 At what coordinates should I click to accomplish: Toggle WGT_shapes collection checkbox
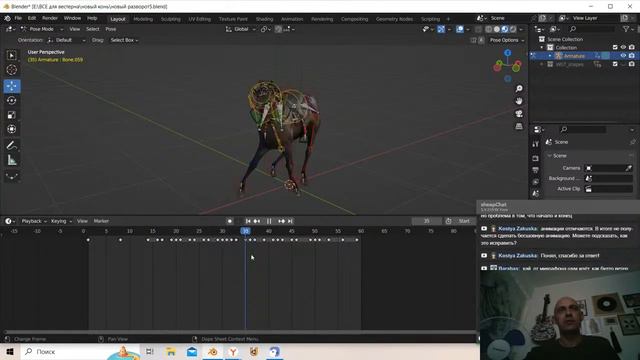(615, 64)
